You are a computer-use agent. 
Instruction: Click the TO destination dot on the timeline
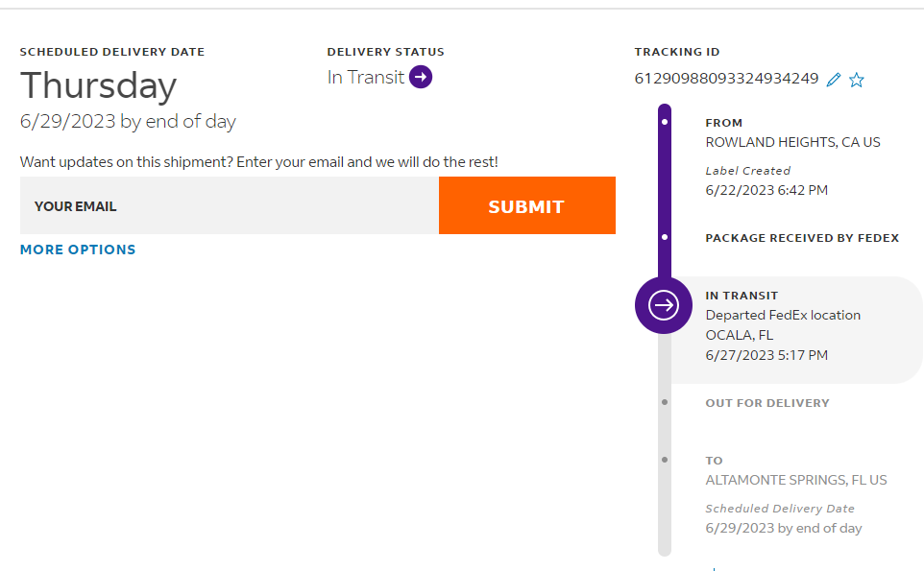coord(665,460)
